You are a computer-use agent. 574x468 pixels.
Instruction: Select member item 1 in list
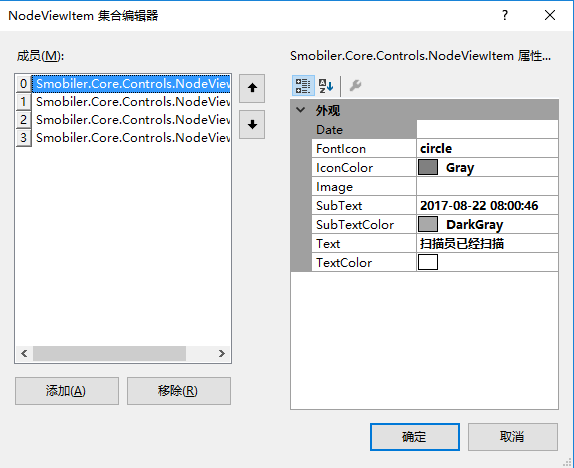tap(123, 102)
